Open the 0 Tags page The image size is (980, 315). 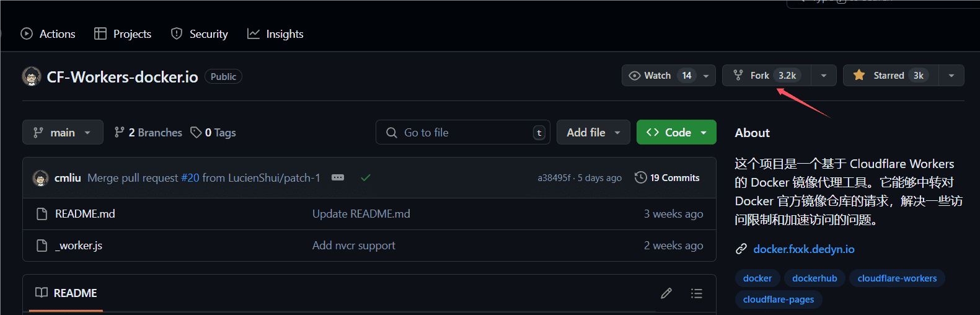[213, 133]
